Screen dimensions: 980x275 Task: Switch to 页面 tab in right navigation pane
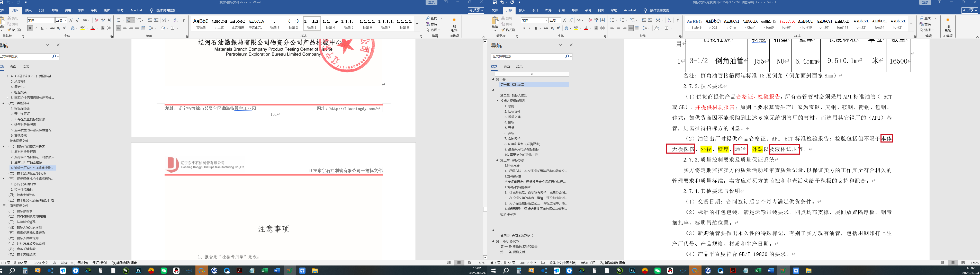point(507,67)
